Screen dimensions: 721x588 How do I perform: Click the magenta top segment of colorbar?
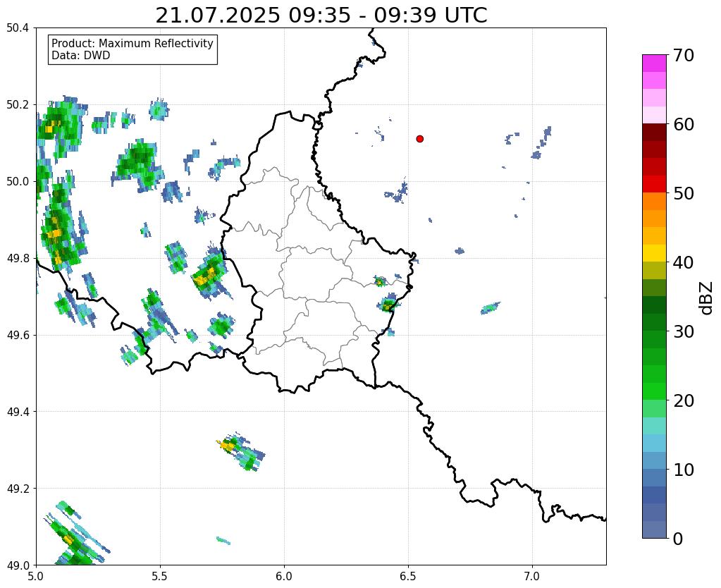click(x=654, y=63)
